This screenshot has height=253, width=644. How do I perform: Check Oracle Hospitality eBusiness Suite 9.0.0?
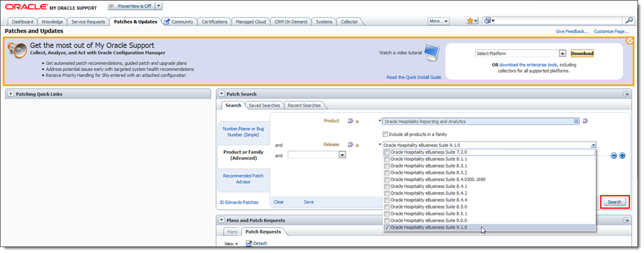[387, 220]
